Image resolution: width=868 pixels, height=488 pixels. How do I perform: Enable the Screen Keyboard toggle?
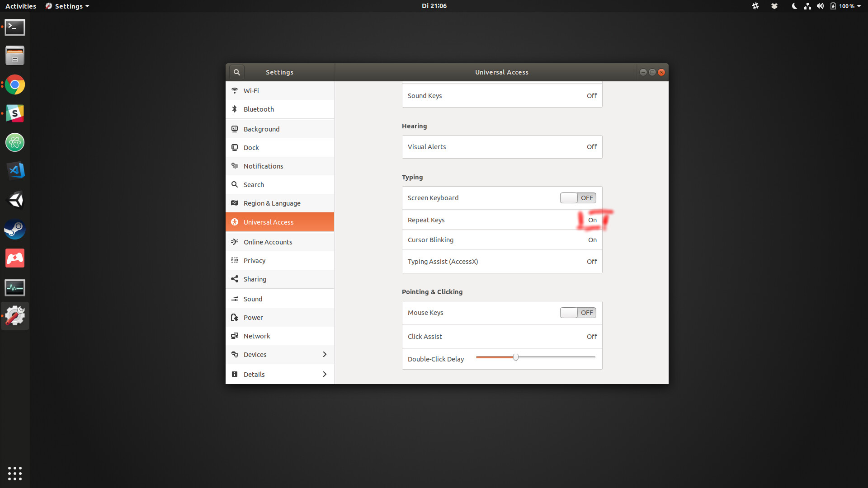tap(578, 197)
